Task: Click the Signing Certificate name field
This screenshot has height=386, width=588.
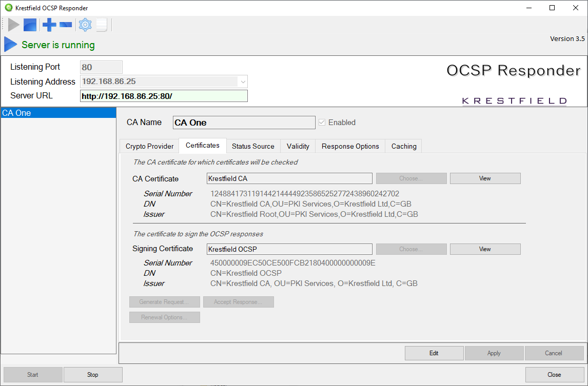Action: 289,249
